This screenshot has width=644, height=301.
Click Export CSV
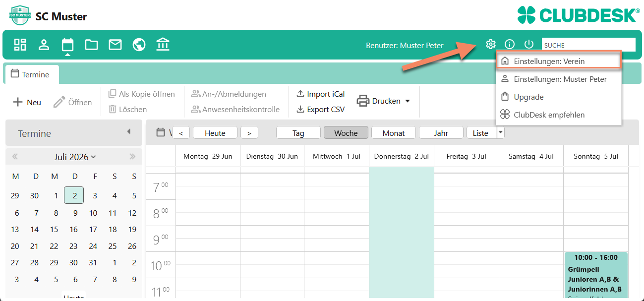[320, 109]
